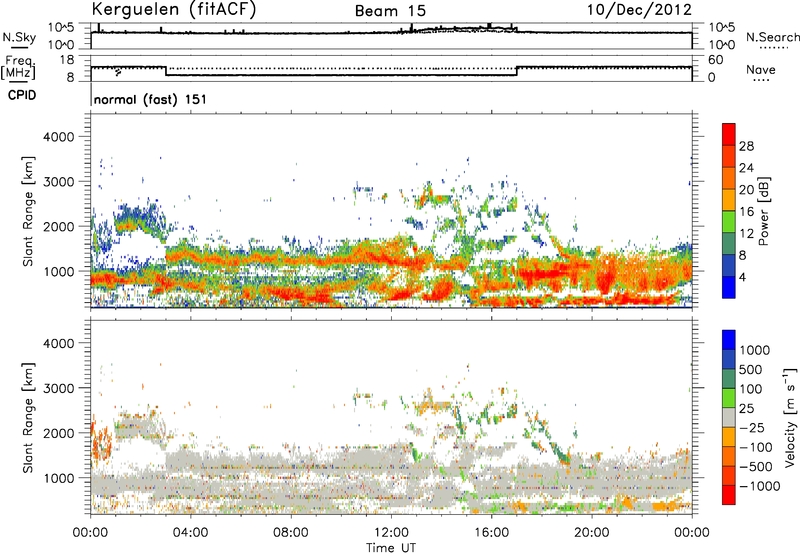Screen dimensions: 800x554
Task: Click the "-1000" label on Velocity colorbar
Action: coord(759,486)
